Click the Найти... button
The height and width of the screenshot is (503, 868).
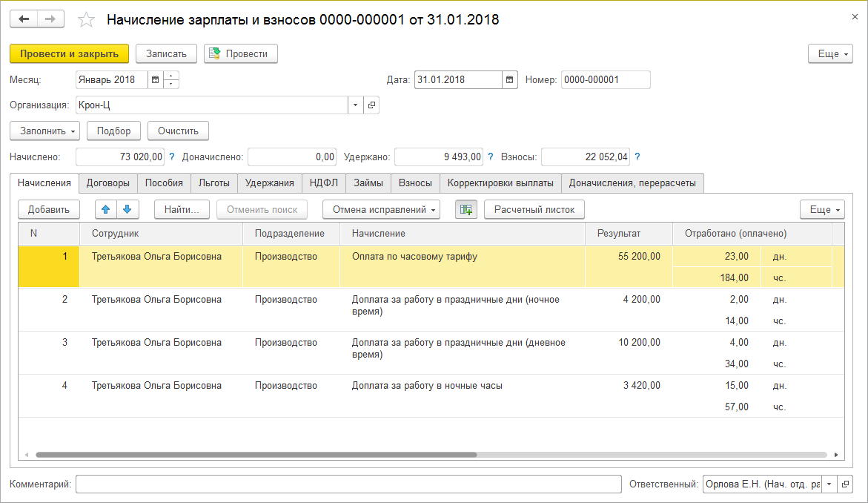pos(182,209)
